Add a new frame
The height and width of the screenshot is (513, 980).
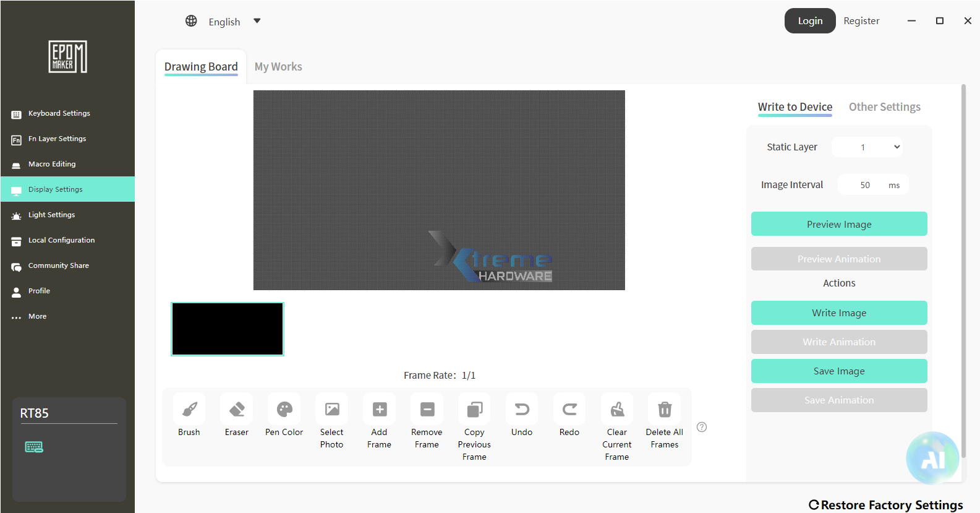click(x=380, y=410)
